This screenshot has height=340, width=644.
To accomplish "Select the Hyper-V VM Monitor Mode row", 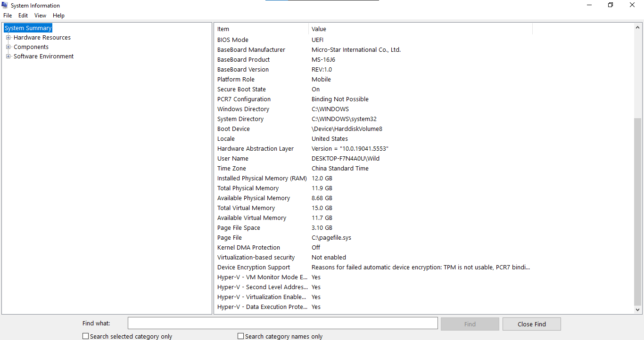I will point(373,277).
